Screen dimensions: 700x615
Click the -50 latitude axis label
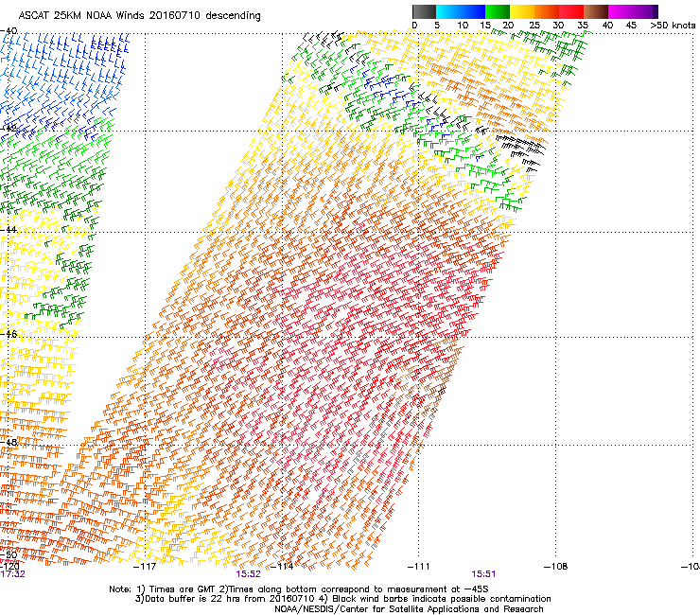(9, 555)
